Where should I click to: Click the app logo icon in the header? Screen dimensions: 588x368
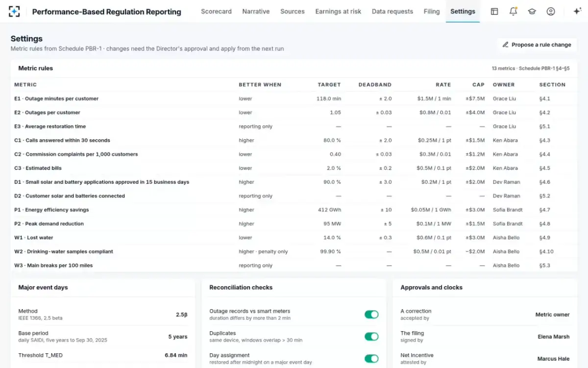[x=15, y=11]
